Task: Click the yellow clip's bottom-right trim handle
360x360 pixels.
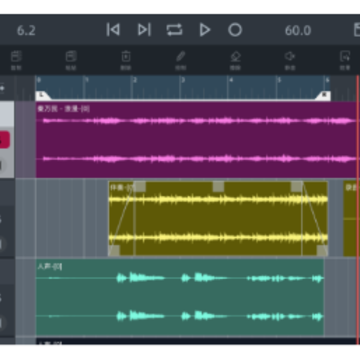Action: [322, 251]
